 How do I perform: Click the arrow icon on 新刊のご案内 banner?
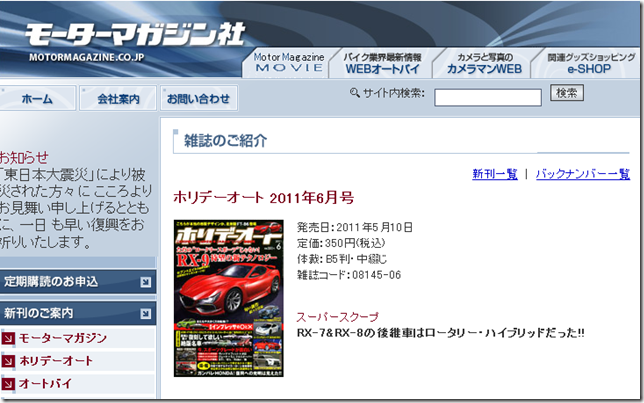146,314
